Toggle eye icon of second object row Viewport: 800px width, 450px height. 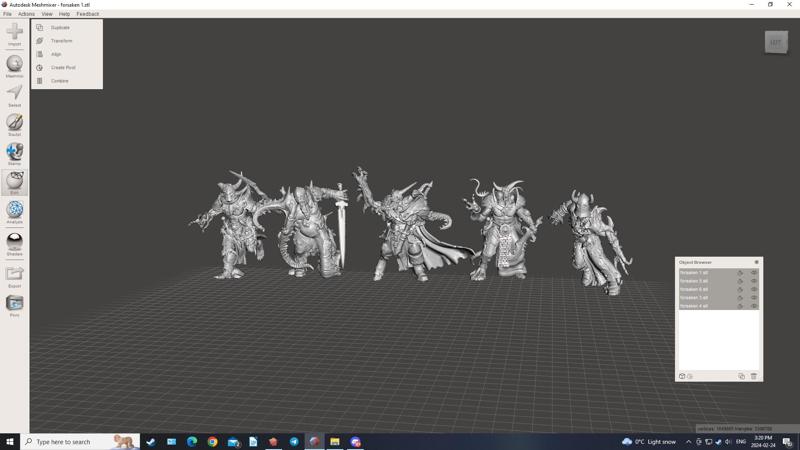pyautogui.click(x=754, y=281)
